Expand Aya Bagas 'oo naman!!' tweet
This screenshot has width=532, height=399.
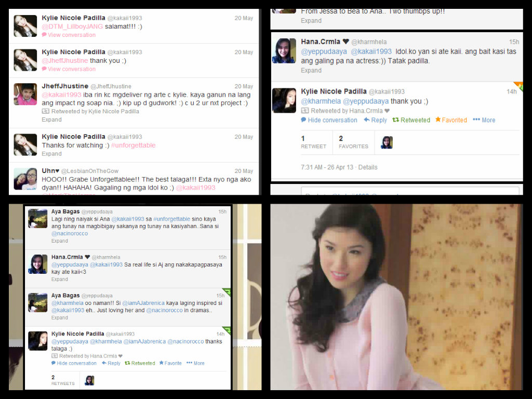60,317
